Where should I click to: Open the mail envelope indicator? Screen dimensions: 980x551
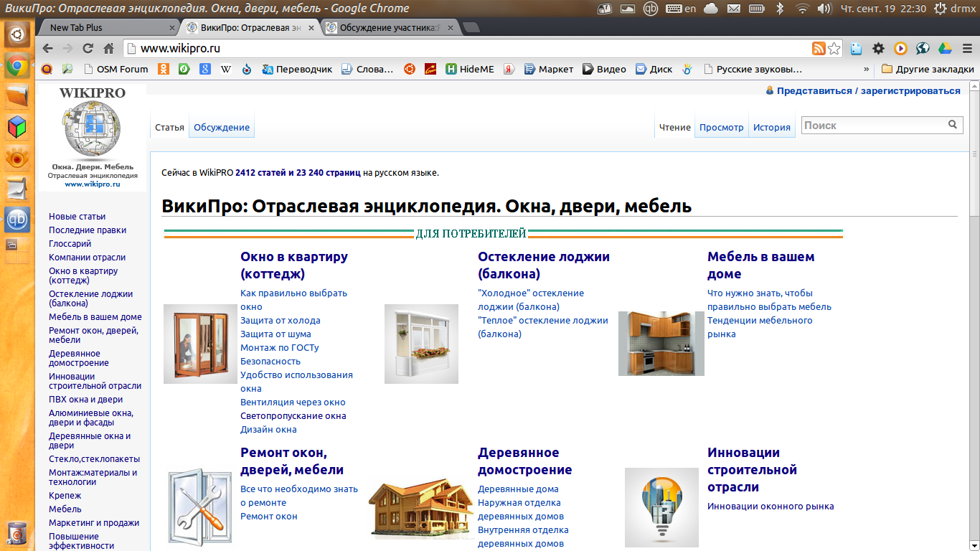coord(734,9)
